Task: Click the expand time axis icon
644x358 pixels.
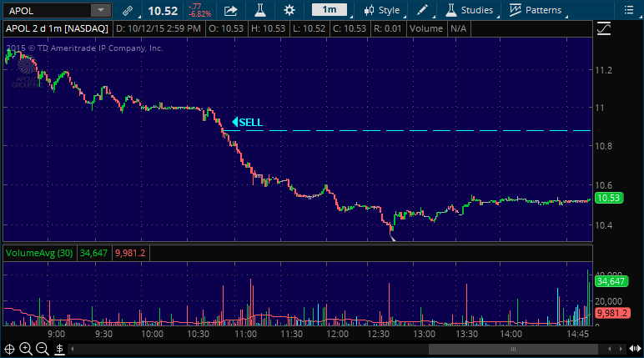Action: (635, 349)
